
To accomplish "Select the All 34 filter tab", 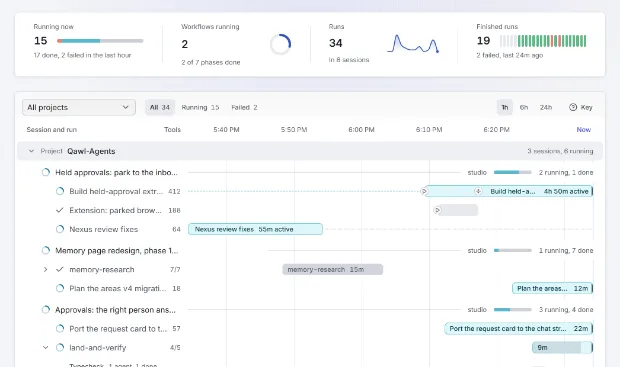I will point(160,107).
